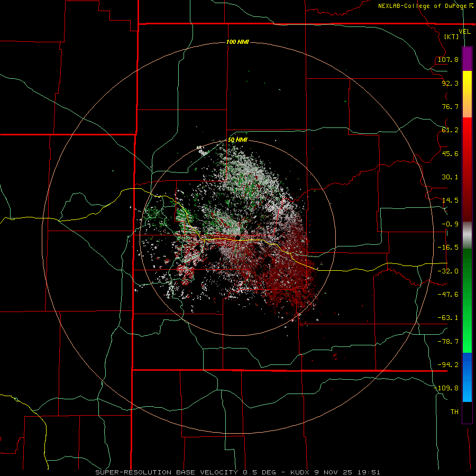The width and height of the screenshot is (476, 476).
Task: Click the 107.8 legend value
Action: tap(448, 59)
